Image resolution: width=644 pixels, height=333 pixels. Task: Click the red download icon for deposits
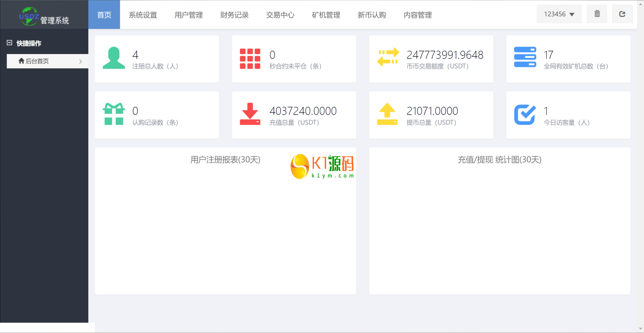pos(250,114)
